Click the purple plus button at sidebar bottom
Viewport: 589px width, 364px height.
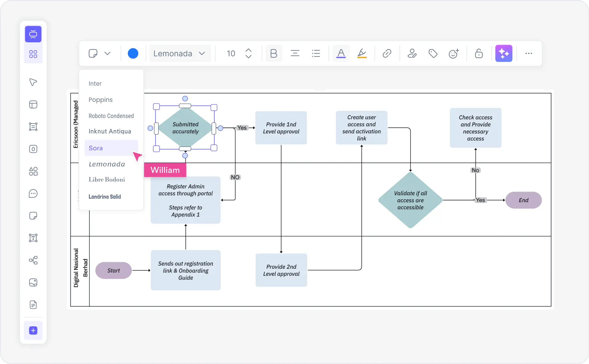click(x=33, y=331)
